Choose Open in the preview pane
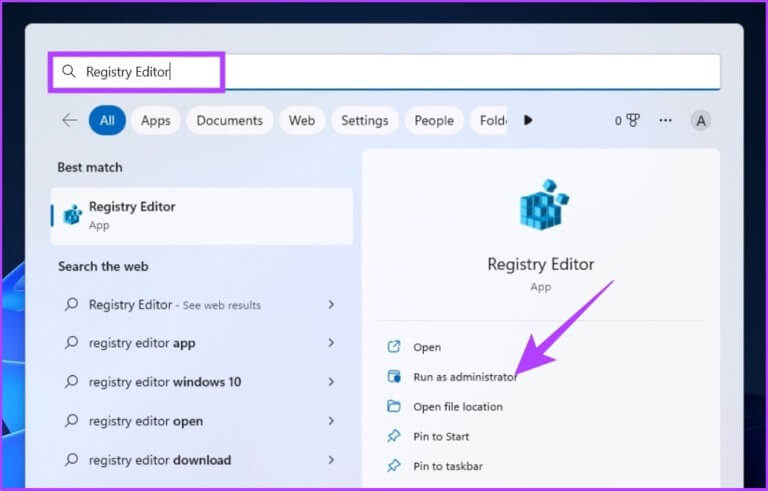768x491 pixels. tap(427, 347)
